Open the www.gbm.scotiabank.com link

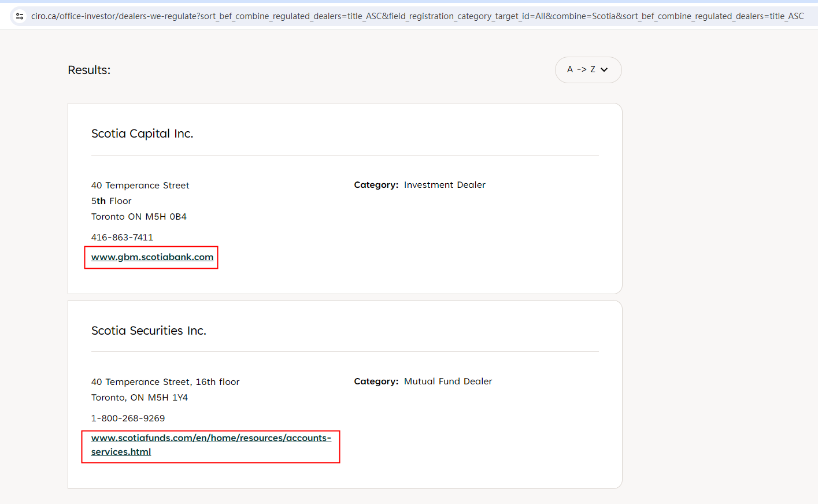(152, 257)
